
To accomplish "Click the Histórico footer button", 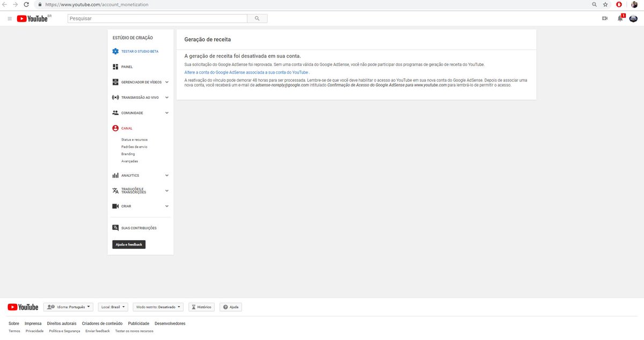I will coord(201,307).
